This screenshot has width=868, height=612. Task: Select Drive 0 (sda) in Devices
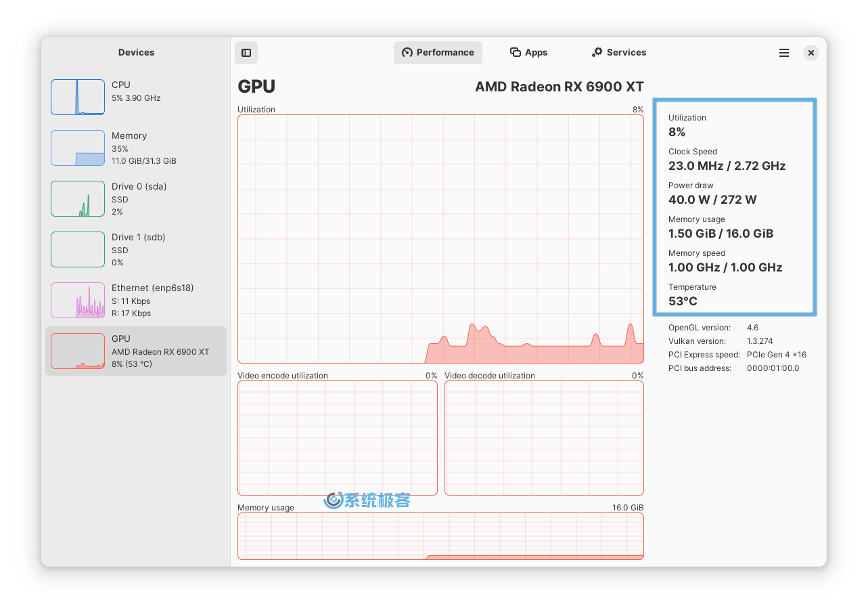click(x=136, y=198)
